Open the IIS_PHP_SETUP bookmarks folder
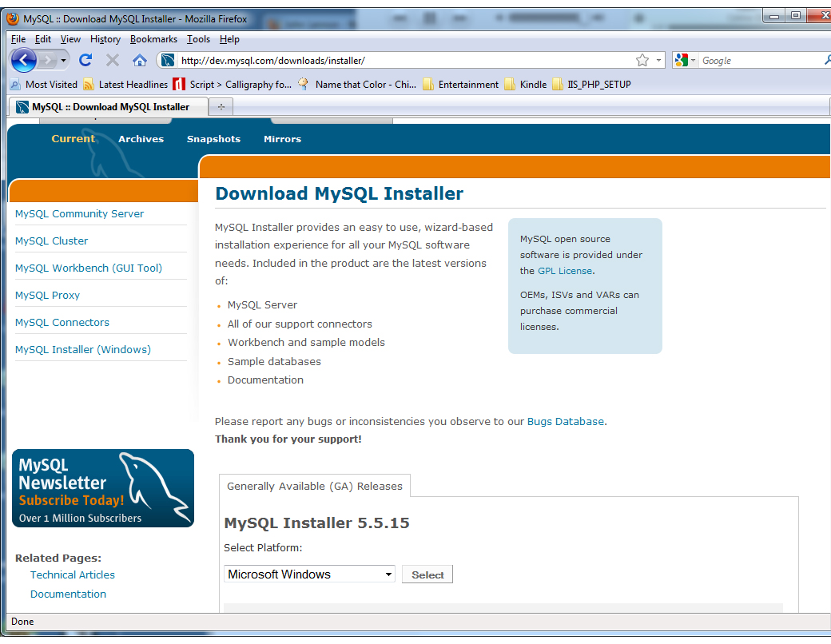This screenshot has height=644, width=831. coord(591,84)
